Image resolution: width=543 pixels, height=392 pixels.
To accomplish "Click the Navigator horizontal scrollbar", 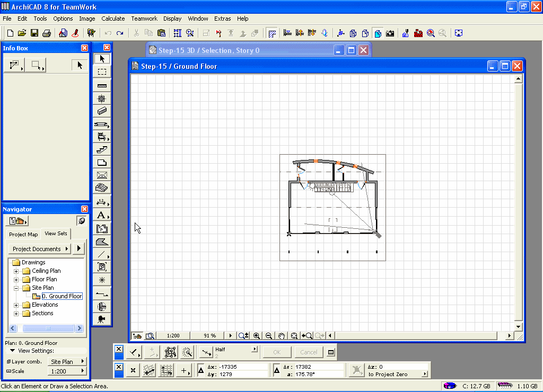I will [x=47, y=328].
